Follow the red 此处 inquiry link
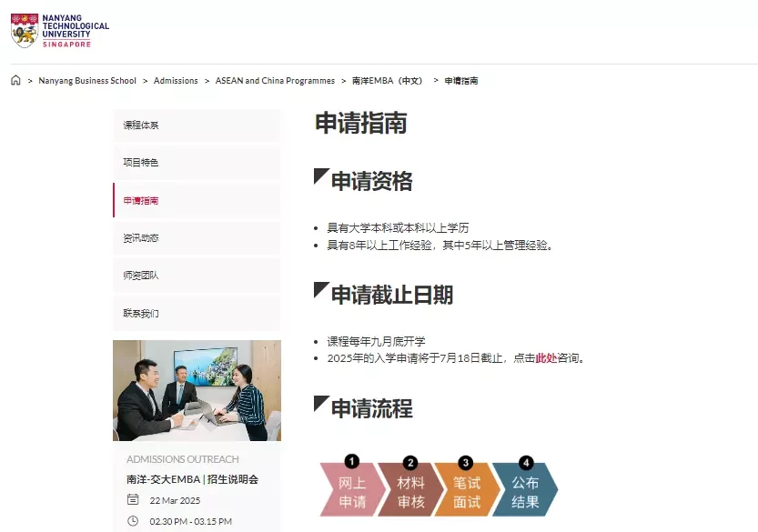Image resolution: width=758 pixels, height=532 pixels. (x=546, y=358)
